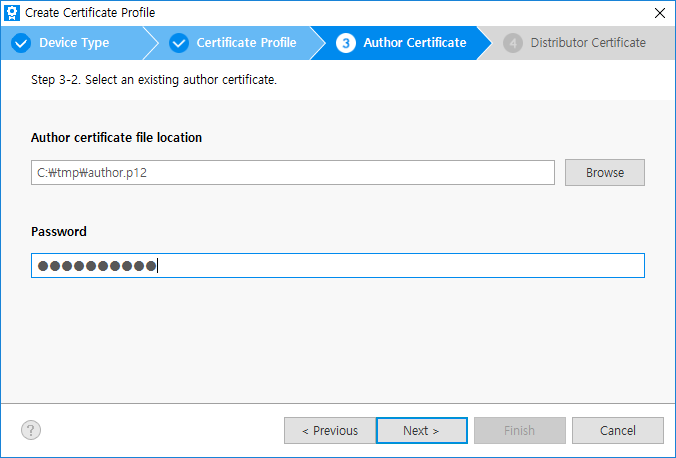676x458 pixels.
Task: Select the Author Certificate step label
Action: (414, 43)
